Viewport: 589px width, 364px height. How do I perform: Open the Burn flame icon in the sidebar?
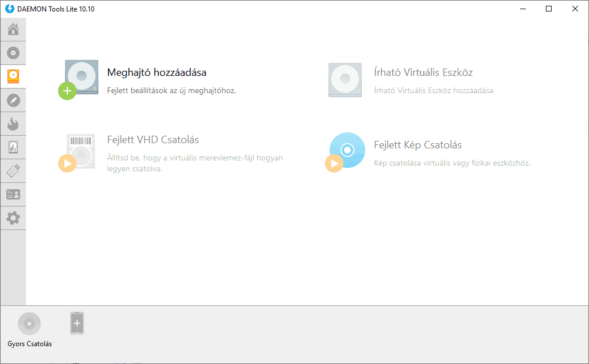point(13,124)
